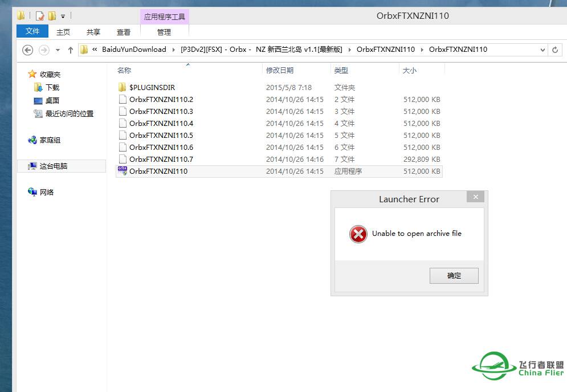Open the 文件 menu

[x=32, y=32]
